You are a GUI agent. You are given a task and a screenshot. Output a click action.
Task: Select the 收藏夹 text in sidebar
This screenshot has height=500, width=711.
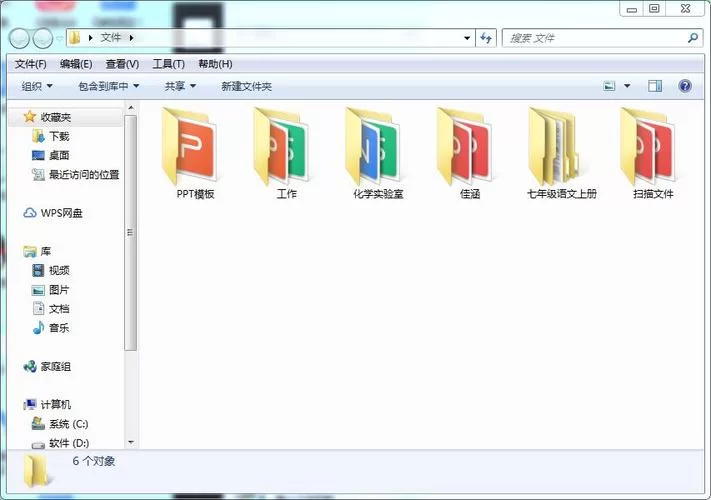pyautogui.click(x=56, y=117)
